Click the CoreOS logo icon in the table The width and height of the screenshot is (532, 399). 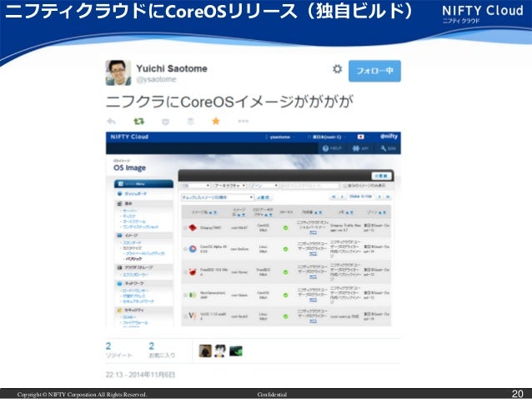click(x=193, y=249)
